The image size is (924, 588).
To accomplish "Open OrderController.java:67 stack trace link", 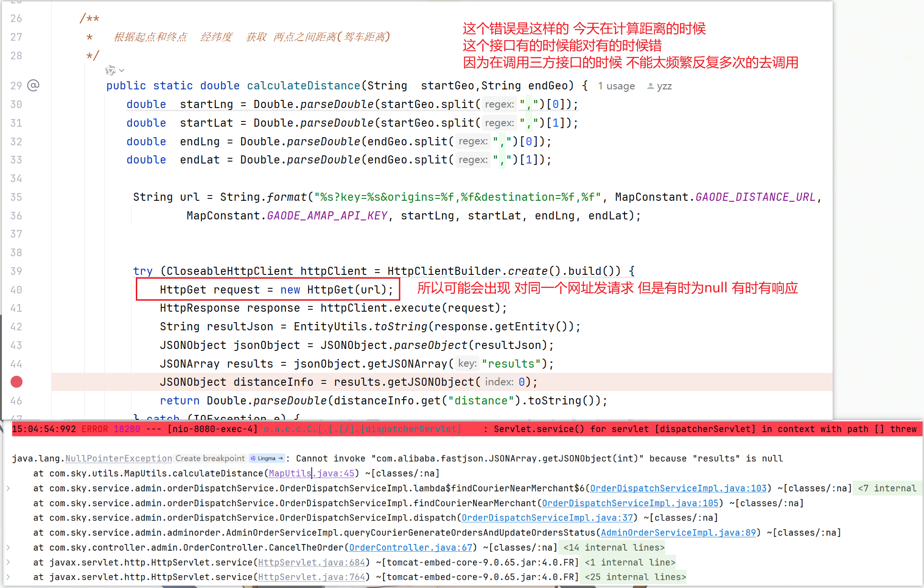I will (x=410, y=547).
